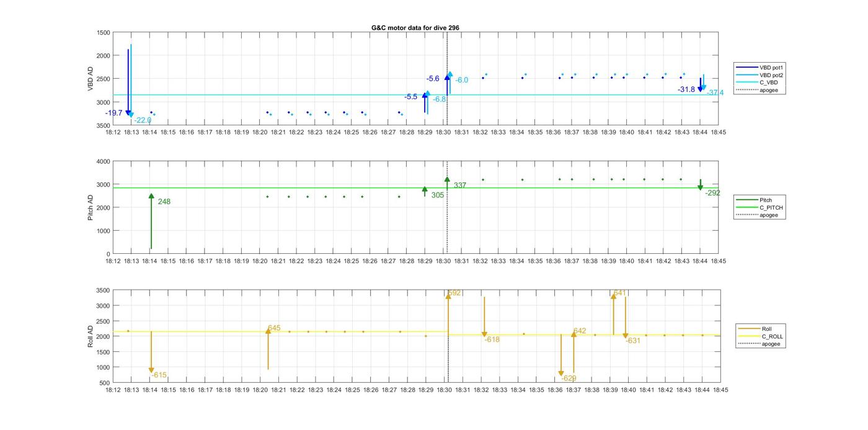Click the '18:30' tick under the Roll plot

click(444, 390)
